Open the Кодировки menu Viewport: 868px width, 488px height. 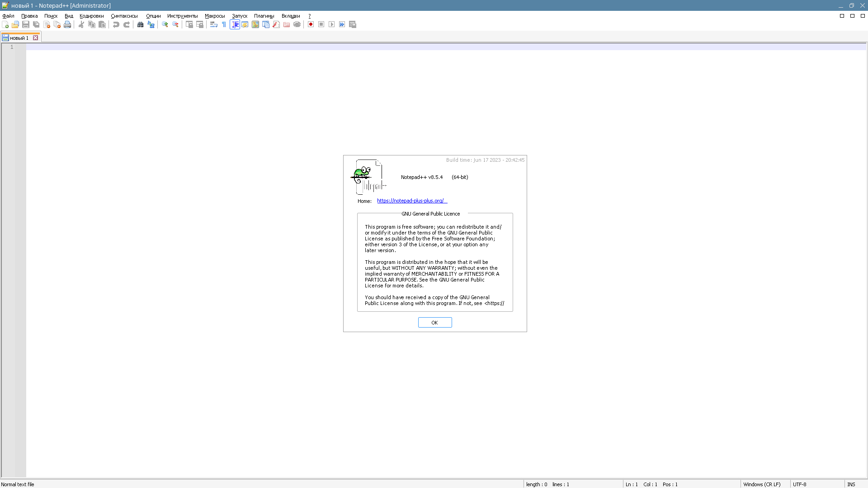[x=92, y=16]
